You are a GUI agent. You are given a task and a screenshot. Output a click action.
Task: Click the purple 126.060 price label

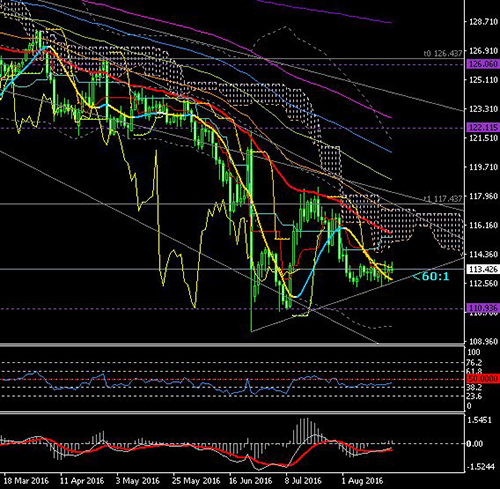click(483, 64)
